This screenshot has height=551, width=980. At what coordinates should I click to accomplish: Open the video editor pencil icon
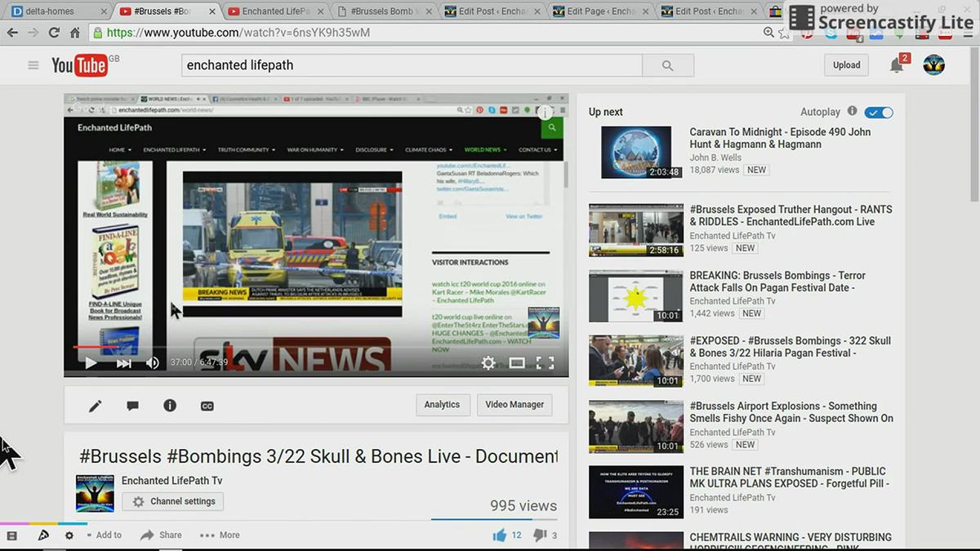pos(95,406)
